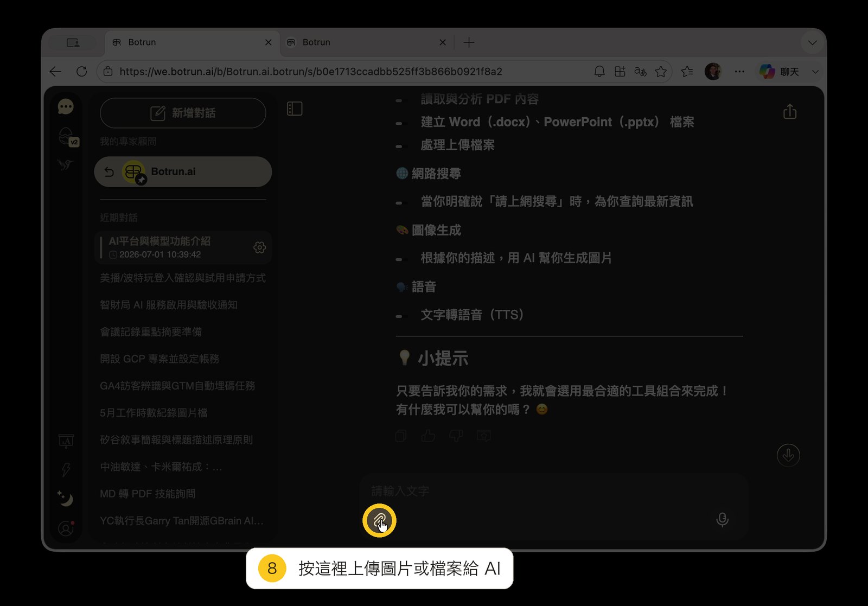Open the tab search dropdown chevron
This screenshot has width=868, height=606.
pyautogui.click(x=813, y=42)
